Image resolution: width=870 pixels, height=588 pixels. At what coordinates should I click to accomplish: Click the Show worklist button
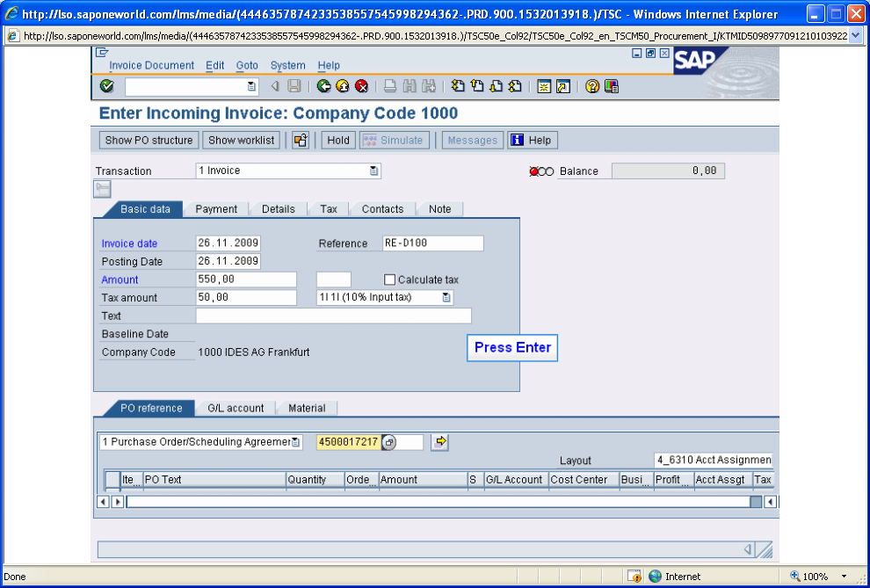242,141
